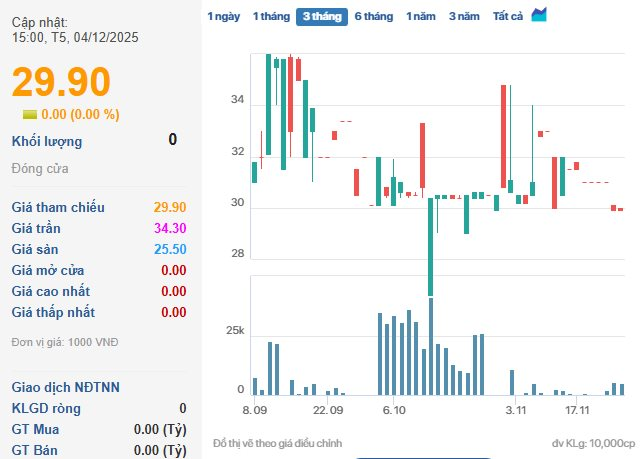Click the 'Đóng cửa' status text

coord(40,168)
